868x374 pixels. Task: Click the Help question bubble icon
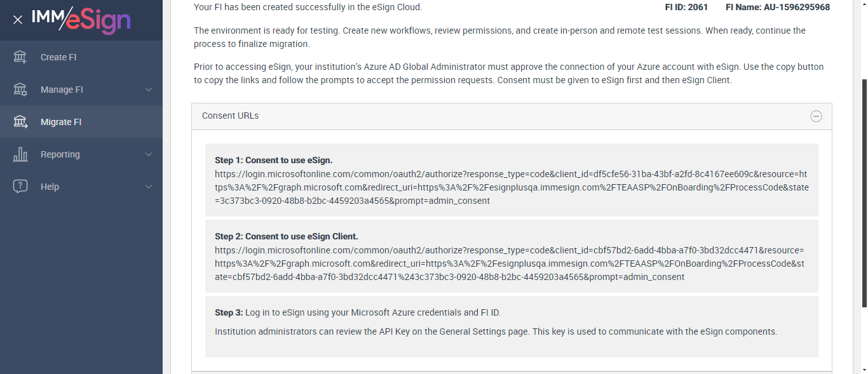point(20,187)
